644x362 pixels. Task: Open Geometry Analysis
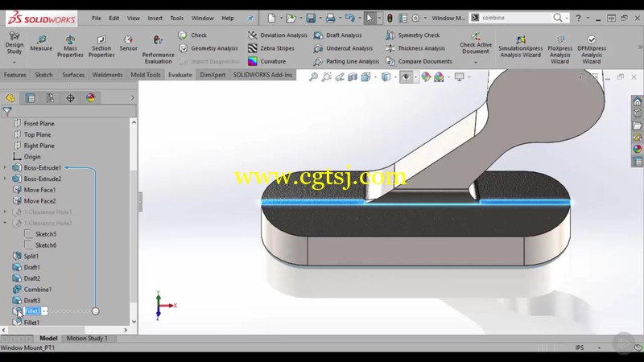pyautogui.click(x=208, y=48)
